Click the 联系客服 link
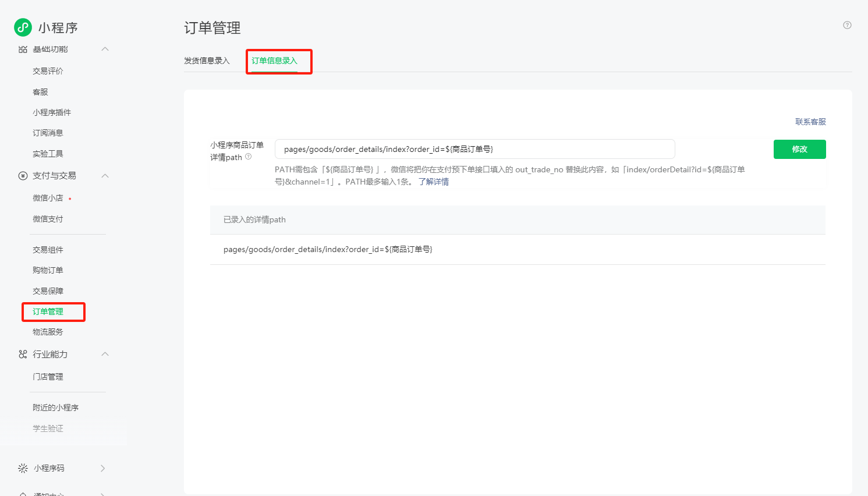The image size is (868, 496). (810, 122)
